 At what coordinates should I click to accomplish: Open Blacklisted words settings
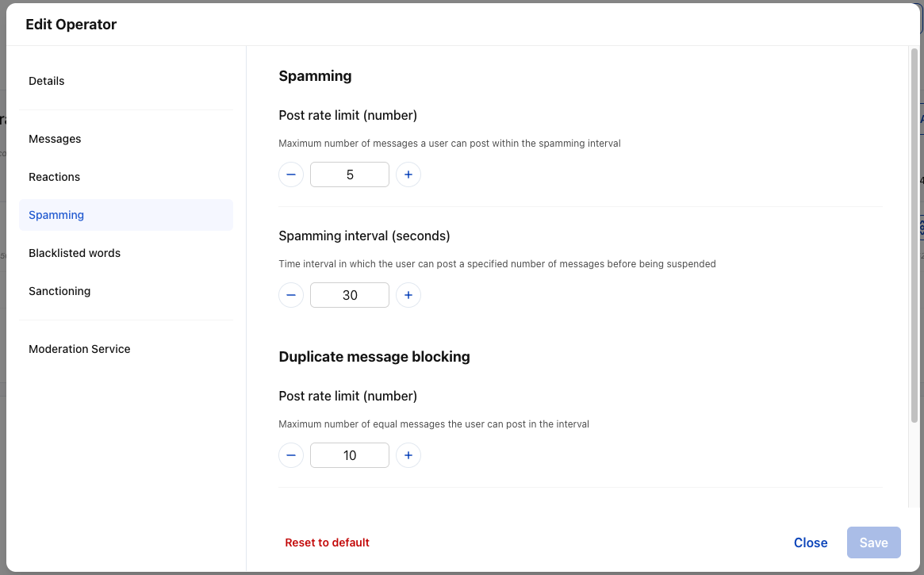tap(75, 253)
